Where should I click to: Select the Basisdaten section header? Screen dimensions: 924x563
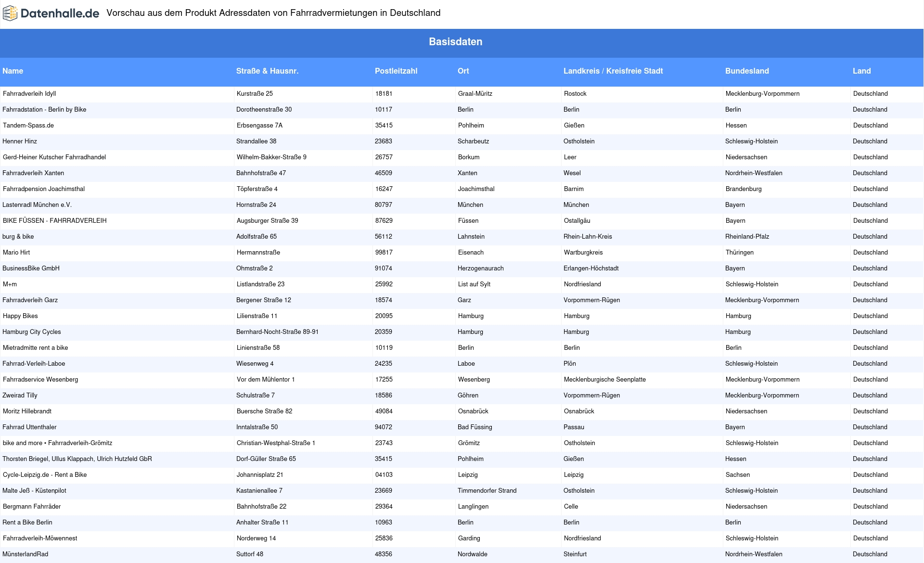tap(456, 42)
